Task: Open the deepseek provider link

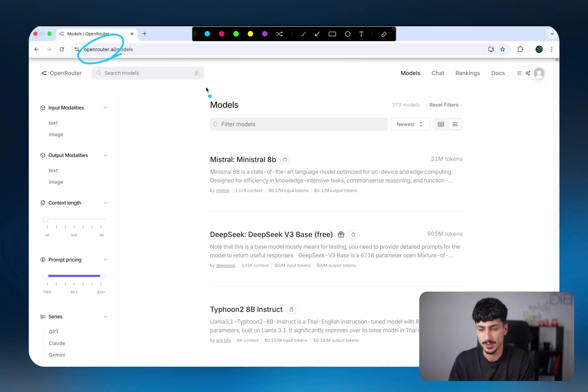Action: 226,266
